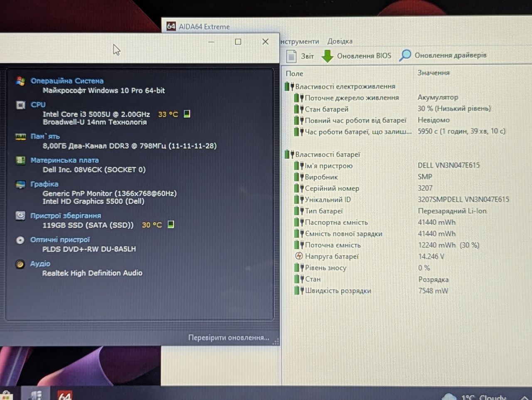Click the Аудіо speaker icon

[20, 264]
